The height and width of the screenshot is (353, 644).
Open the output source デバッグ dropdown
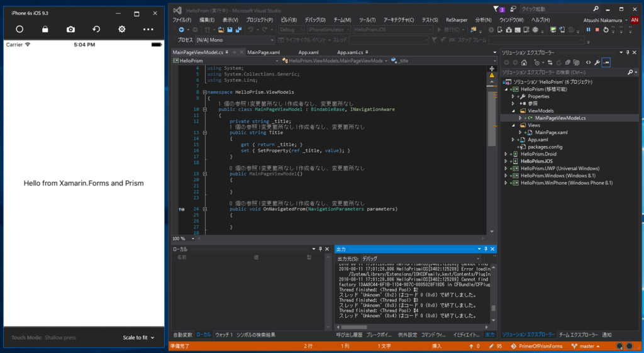tap(419, 259)
